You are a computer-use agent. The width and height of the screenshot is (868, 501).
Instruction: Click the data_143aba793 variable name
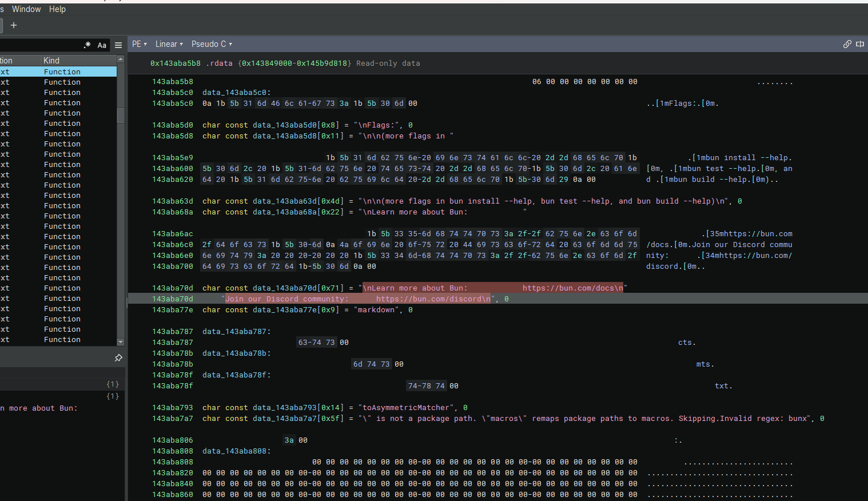tap(284, 408)
